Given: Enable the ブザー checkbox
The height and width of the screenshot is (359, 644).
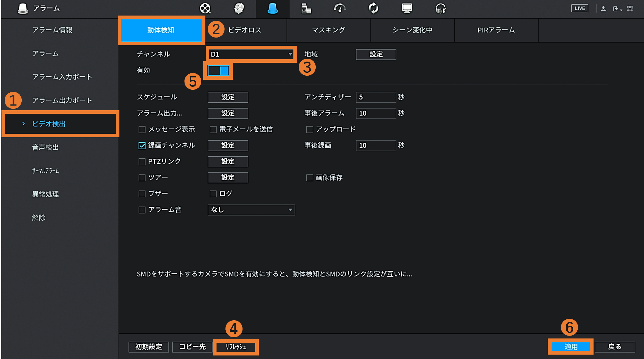Looking at the screenshot, I should (x=142, y=194).
